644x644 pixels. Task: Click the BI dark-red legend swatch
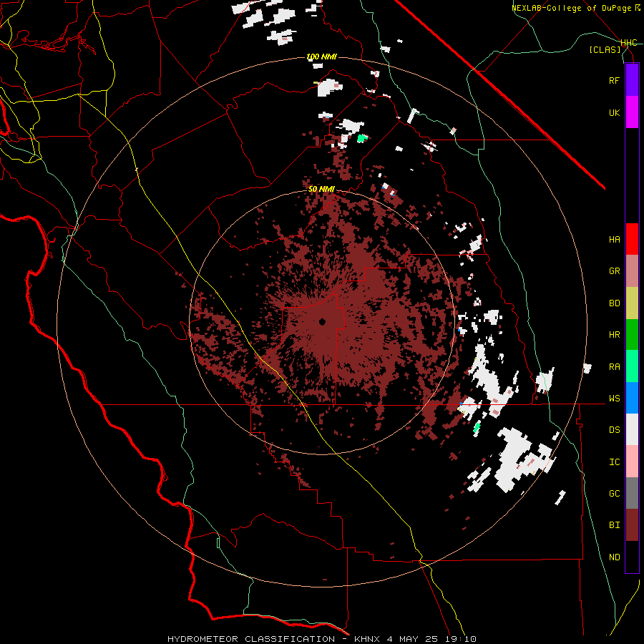[632, 525]
